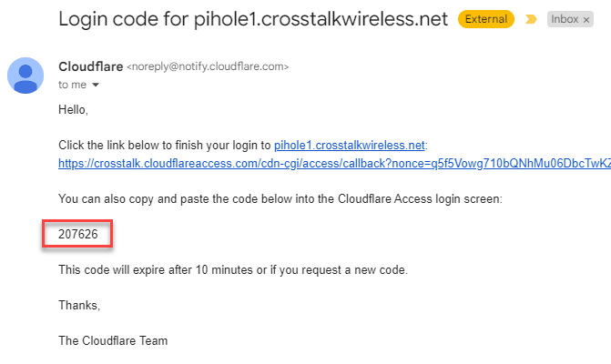Image resolution: width=611 pixels, height=364 pixels.
Task: Open the crosstalk.cloudflareaccess.com callback link
Action: point(335,164)
